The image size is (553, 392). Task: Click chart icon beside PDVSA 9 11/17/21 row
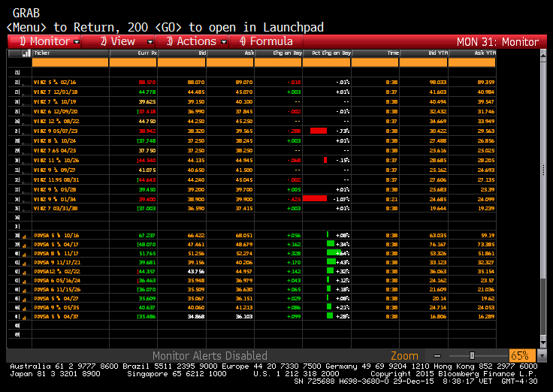tap(24, 263)
